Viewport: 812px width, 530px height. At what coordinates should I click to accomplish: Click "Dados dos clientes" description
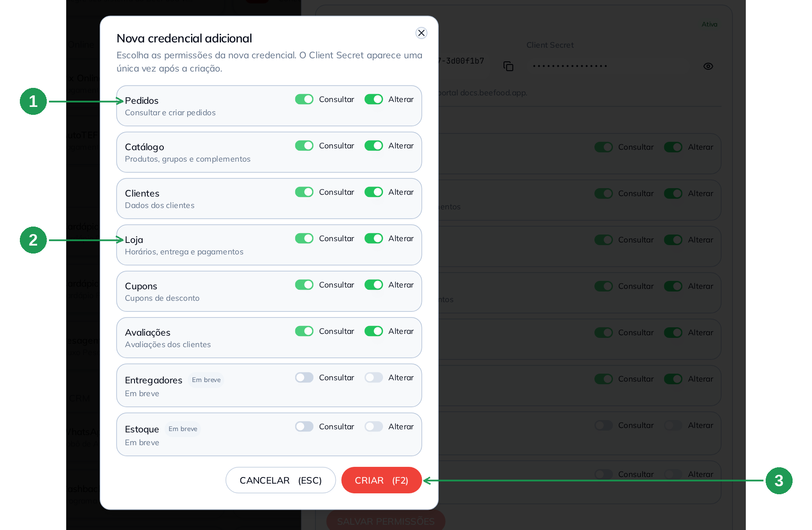160,205
